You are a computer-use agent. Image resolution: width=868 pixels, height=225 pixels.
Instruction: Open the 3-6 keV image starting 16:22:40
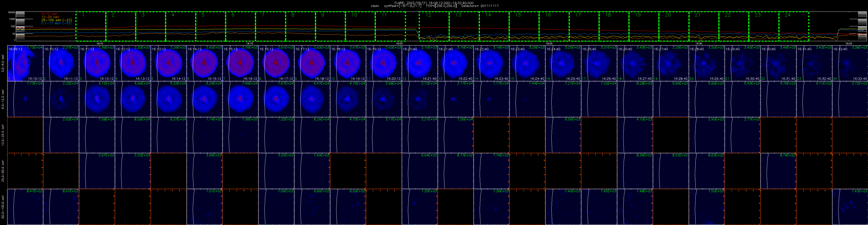492,63
